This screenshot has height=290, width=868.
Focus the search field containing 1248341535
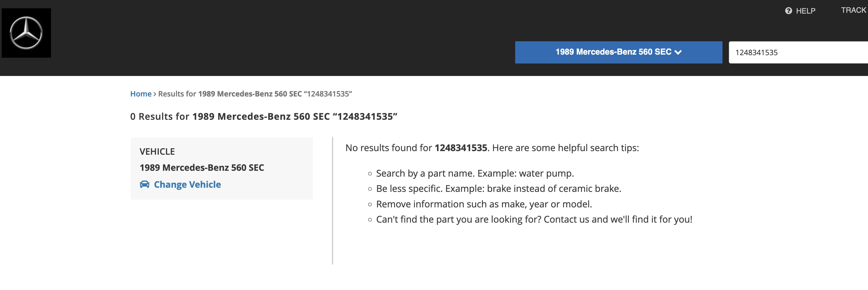coord(798,52)
